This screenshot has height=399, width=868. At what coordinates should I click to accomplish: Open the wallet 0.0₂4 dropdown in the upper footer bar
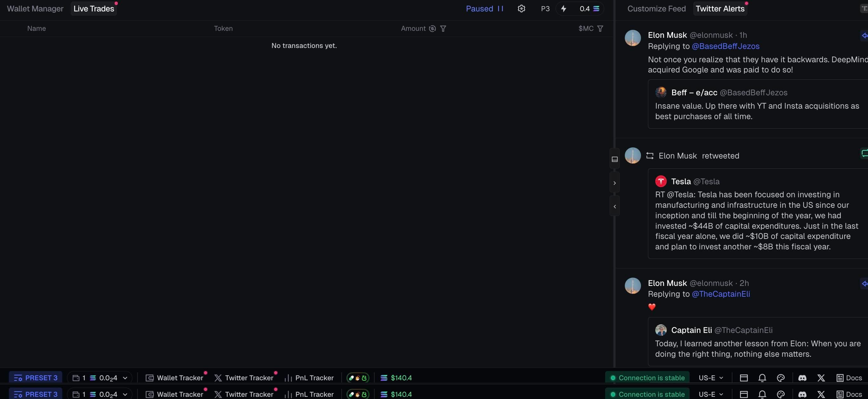pyautogui.click(x=100, y=378)
